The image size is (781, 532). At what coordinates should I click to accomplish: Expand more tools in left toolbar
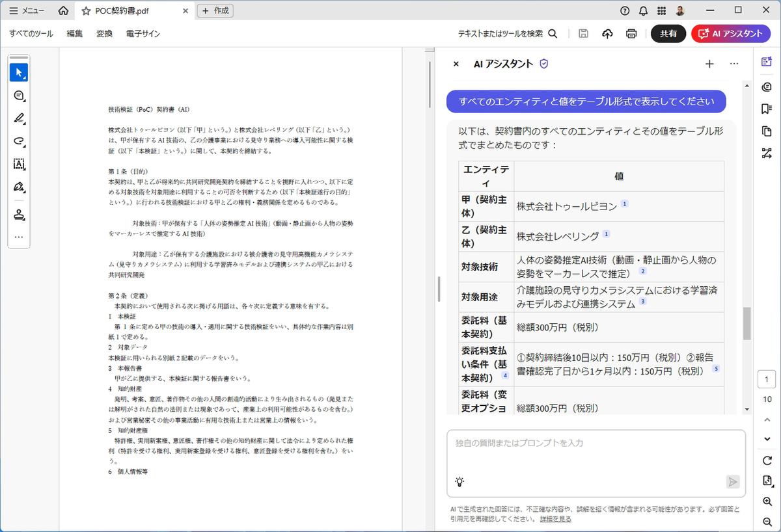(19, 237)
